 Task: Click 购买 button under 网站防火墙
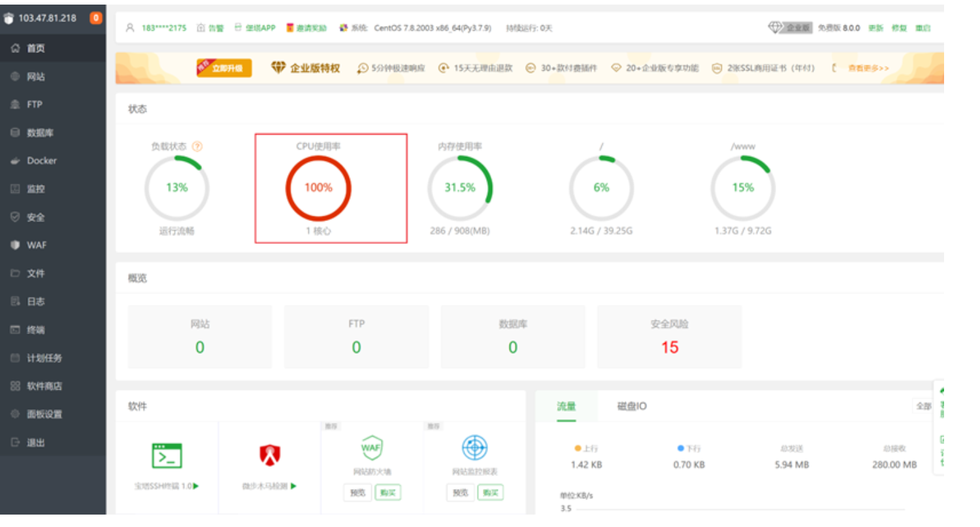pyautogui.click(x=387, y=493)
